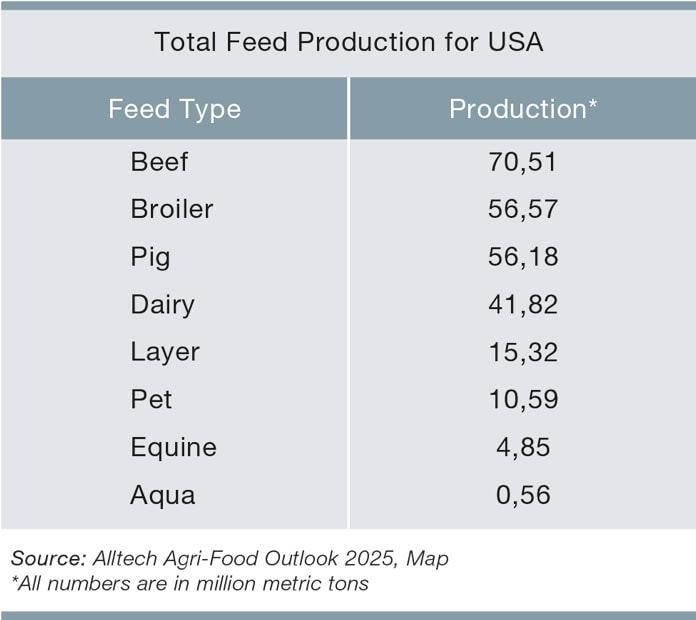The width and height of the screenshot is (696, 620).
Task: Pick the Pet feed type cell
Action: [x=151, y=400]
